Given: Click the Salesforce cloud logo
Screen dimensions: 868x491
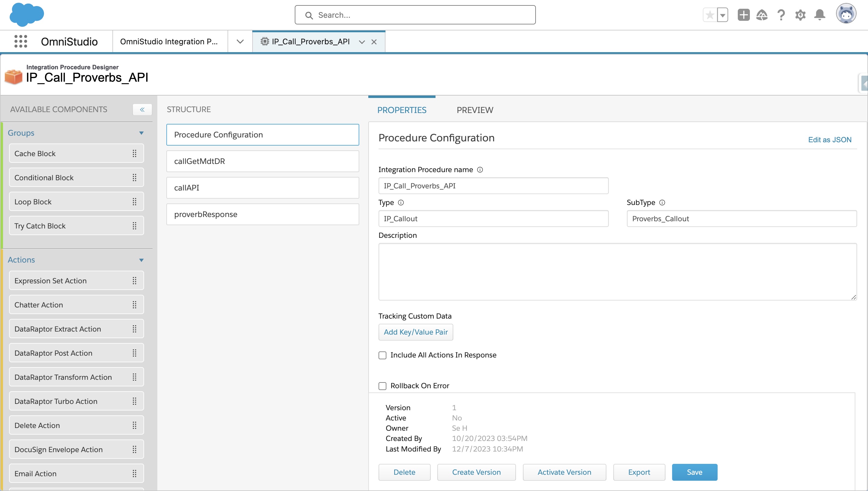Looking at the screenshot, I should tap(27, 14).
